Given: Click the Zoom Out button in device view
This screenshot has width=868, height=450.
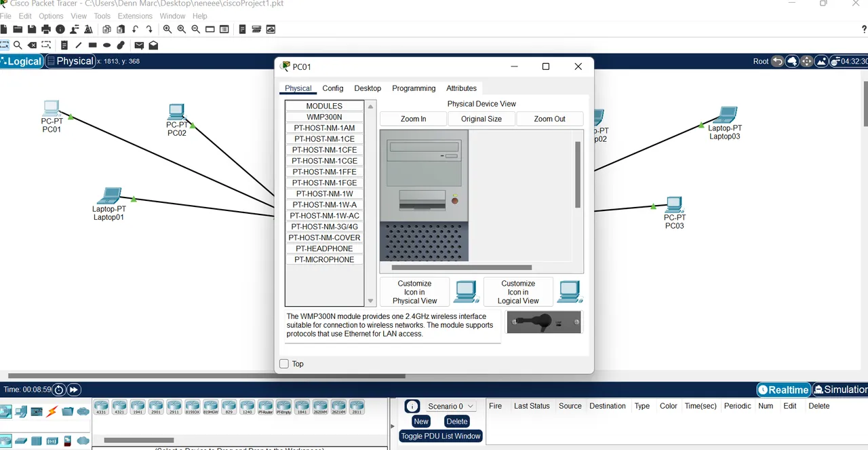Looking at the screenshot, I should tap(549, 119).
